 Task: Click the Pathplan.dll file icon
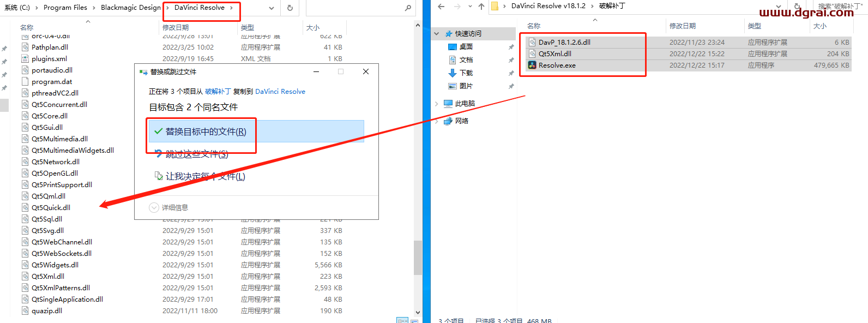point(25,47)
